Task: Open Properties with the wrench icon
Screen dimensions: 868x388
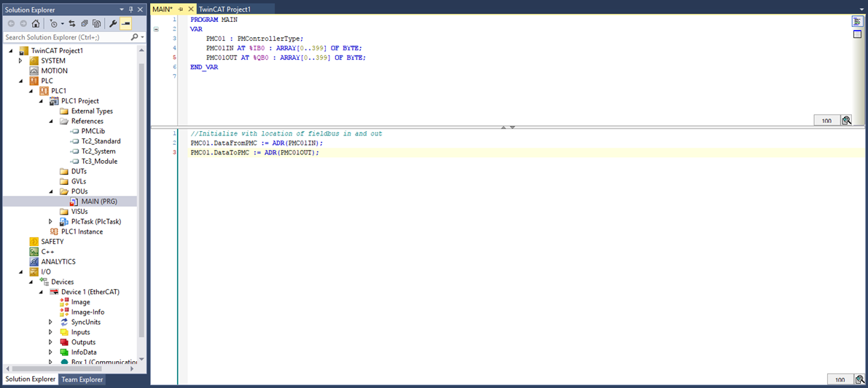Action: pos(113,23)
